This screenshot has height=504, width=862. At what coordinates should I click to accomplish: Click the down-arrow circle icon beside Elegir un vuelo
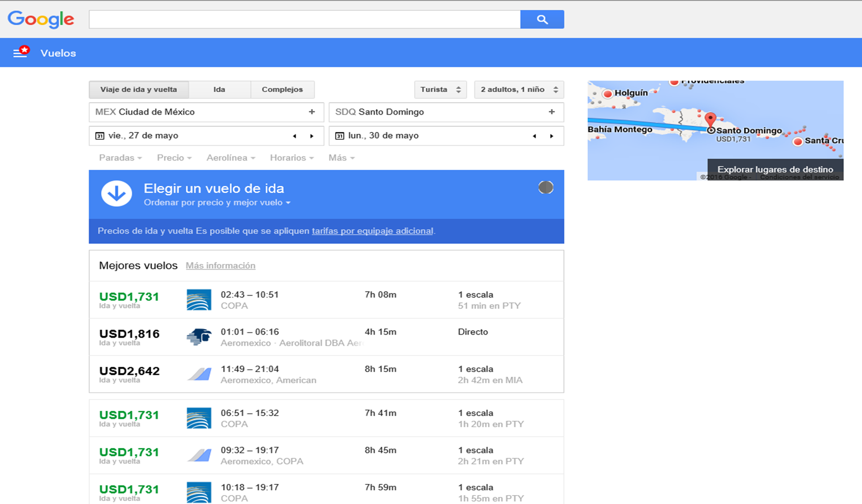[117, 193]
